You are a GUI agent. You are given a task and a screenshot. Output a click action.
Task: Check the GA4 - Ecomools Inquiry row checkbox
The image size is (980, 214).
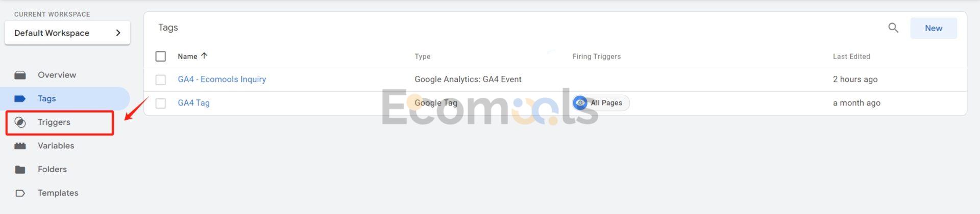click(161, 79)
